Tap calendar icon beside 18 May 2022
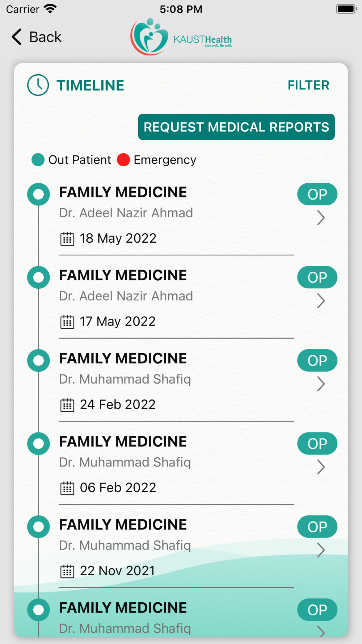 (x=67, y=239)
